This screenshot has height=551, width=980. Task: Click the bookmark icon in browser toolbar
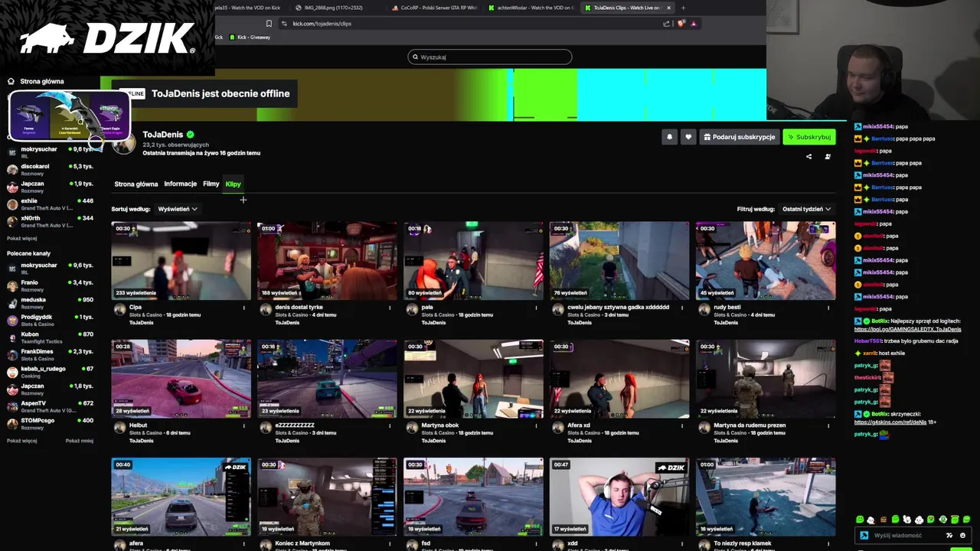click(269, 23)
